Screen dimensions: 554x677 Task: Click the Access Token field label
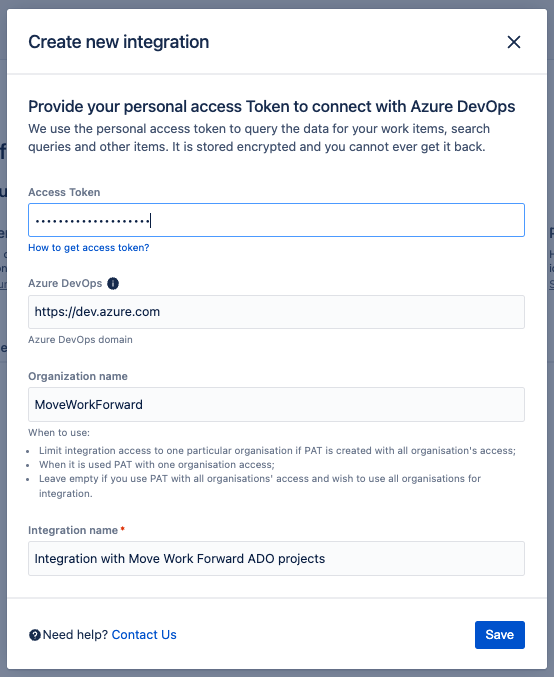64,192
